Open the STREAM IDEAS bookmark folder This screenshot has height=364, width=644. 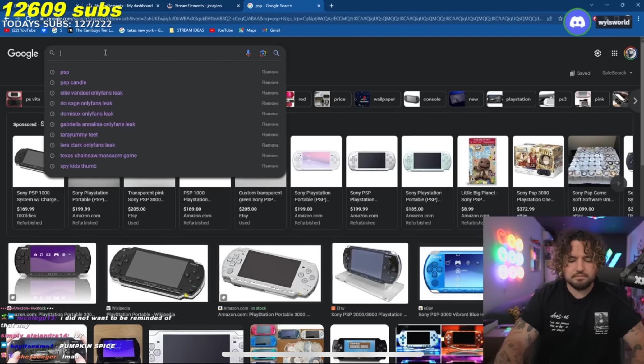(187, 30)
